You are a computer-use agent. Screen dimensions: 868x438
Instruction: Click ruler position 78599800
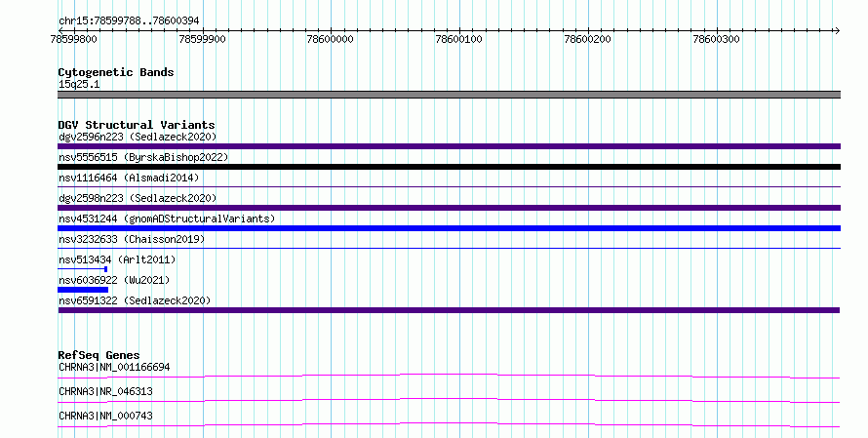(73, 39)
